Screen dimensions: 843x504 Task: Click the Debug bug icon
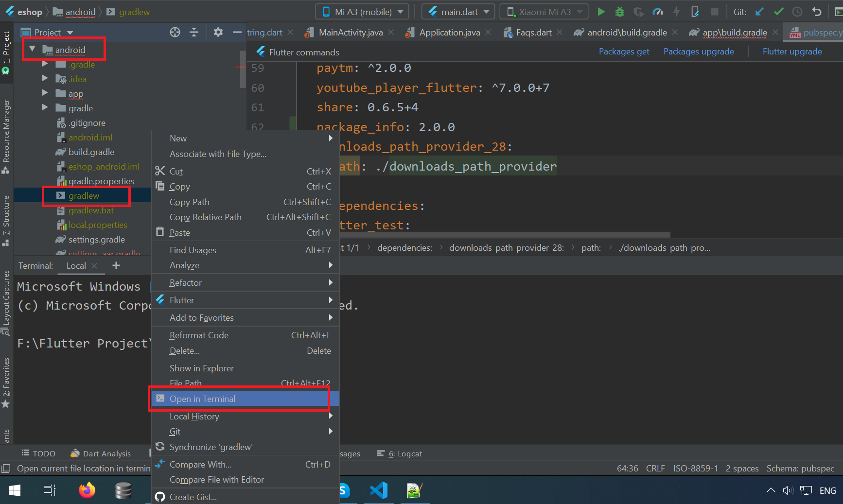pos(619,12)
